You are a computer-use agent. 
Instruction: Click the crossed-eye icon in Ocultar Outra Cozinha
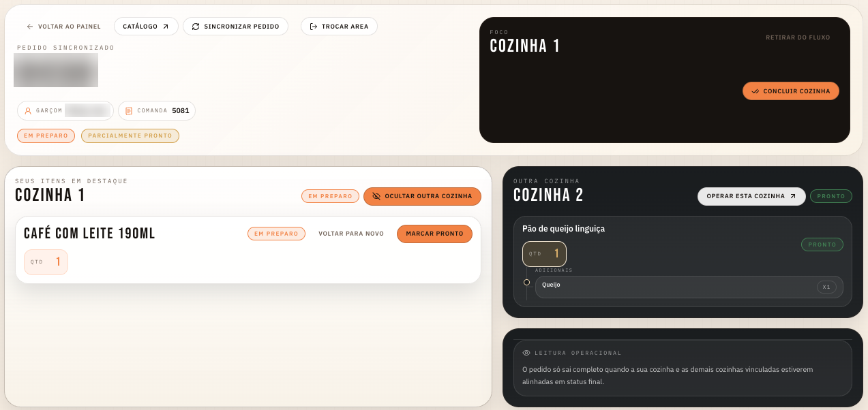tap(376, 196)
